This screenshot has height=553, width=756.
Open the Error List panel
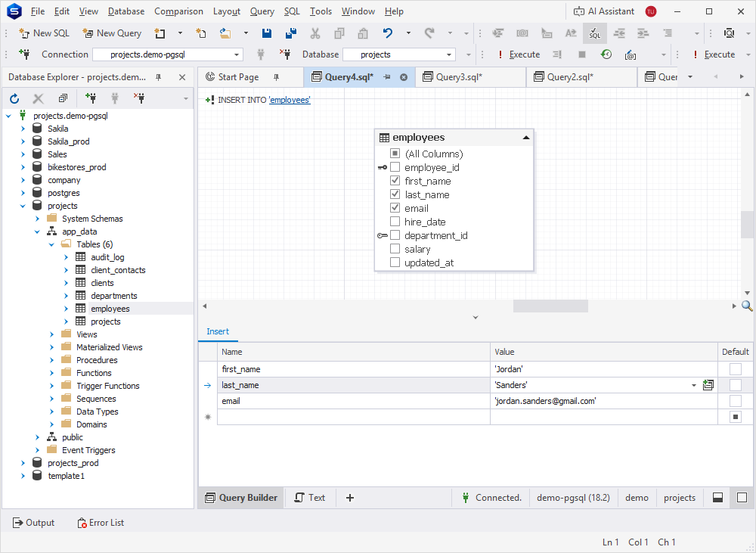(101, 523)
